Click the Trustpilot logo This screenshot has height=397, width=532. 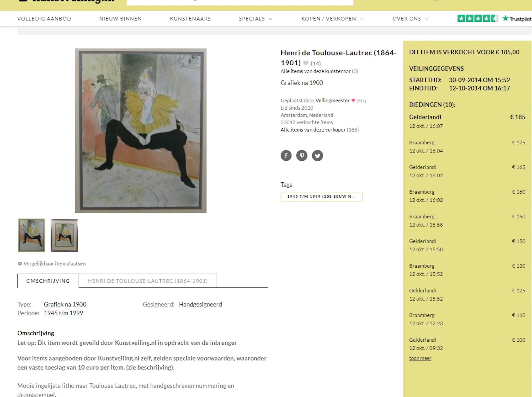point(517,18)
